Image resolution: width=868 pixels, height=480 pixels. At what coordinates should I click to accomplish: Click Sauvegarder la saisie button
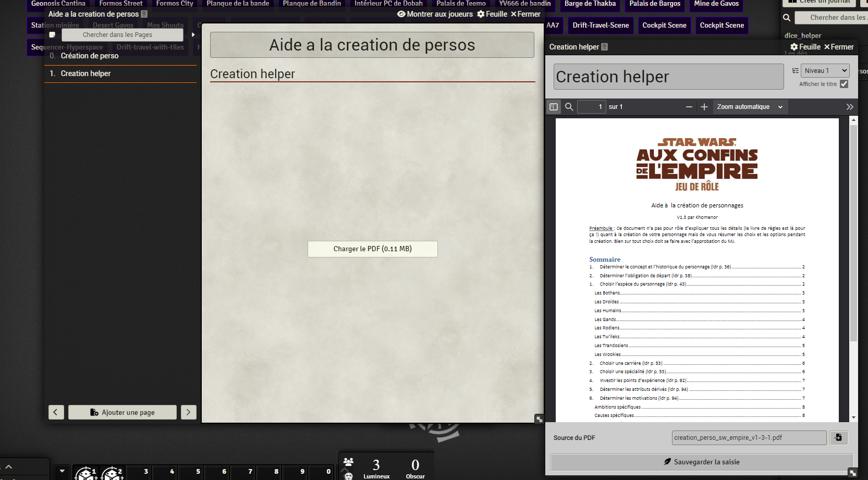click(x=701, y=462)
